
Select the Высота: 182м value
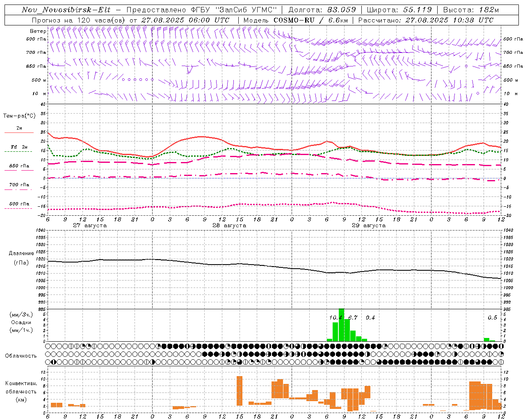[x=471, y=10]
